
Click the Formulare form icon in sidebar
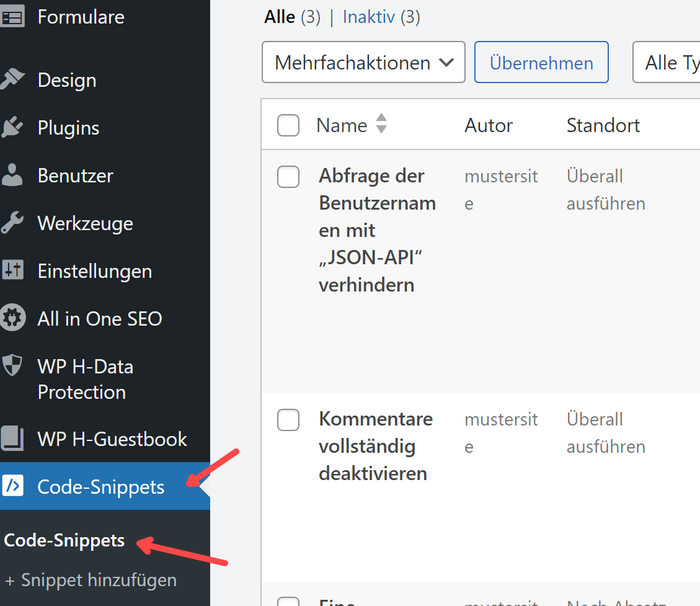tap(12, 17)
